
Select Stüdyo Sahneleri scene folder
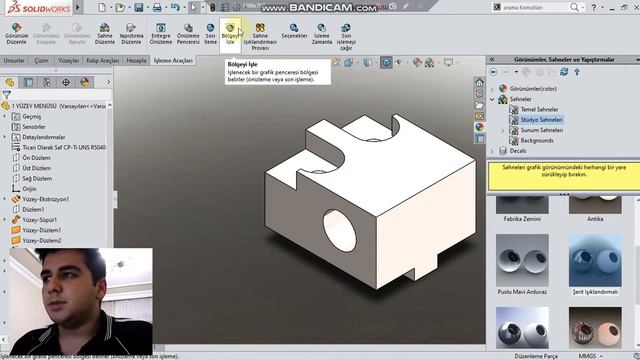[x=542, y=120]
